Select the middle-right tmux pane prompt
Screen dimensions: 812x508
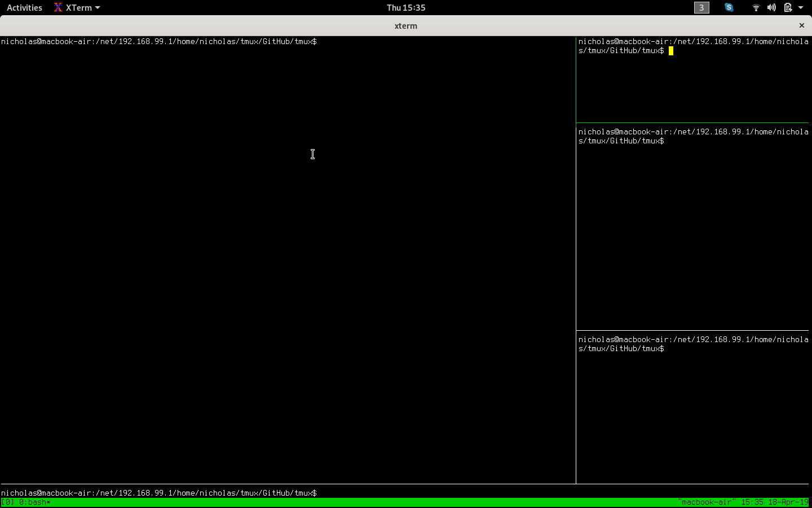[x=694, y=136]
